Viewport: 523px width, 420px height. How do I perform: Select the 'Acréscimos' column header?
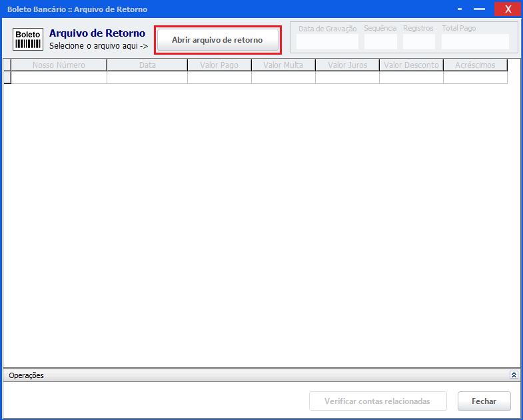tap(475, 65)
